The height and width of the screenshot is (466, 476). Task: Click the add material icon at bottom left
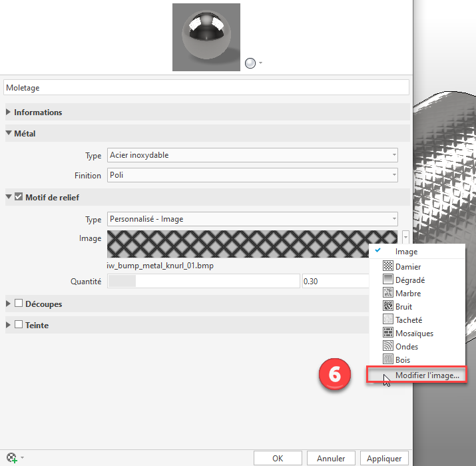[11, 458]
